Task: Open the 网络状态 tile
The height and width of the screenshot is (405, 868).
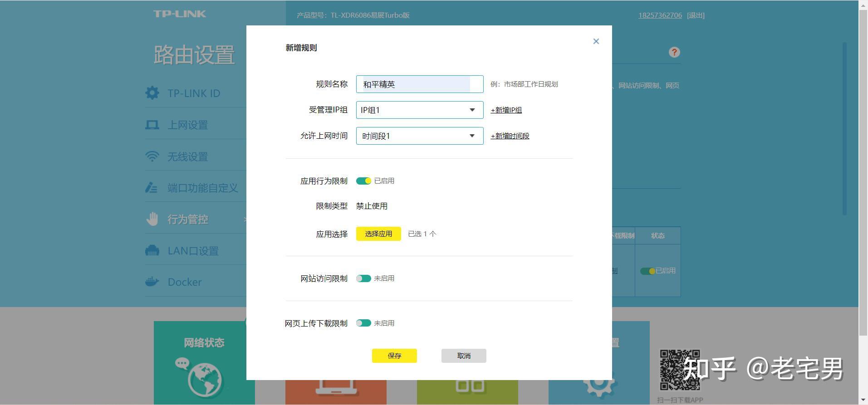Action: pos(204,363)
